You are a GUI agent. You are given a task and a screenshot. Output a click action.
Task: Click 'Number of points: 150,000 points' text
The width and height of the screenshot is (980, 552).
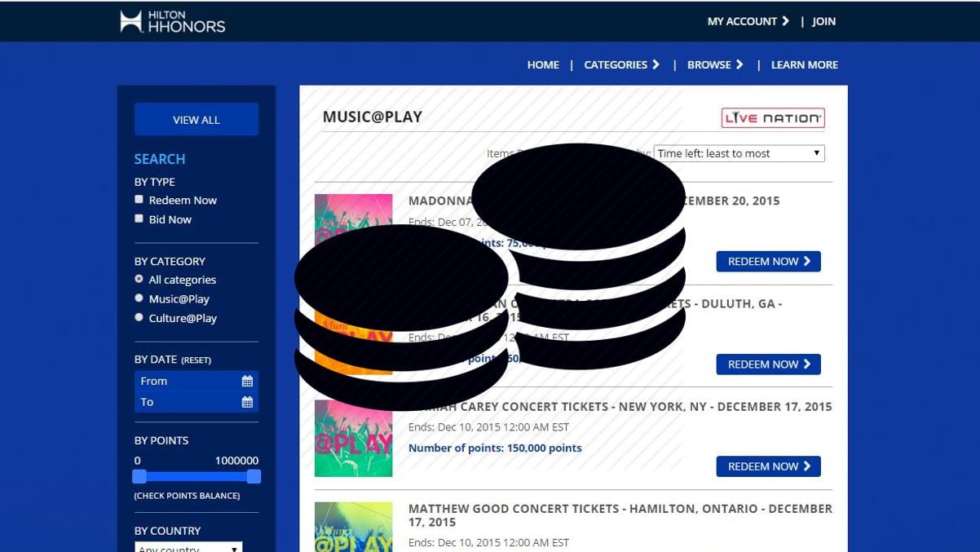(x=495, y=448)
